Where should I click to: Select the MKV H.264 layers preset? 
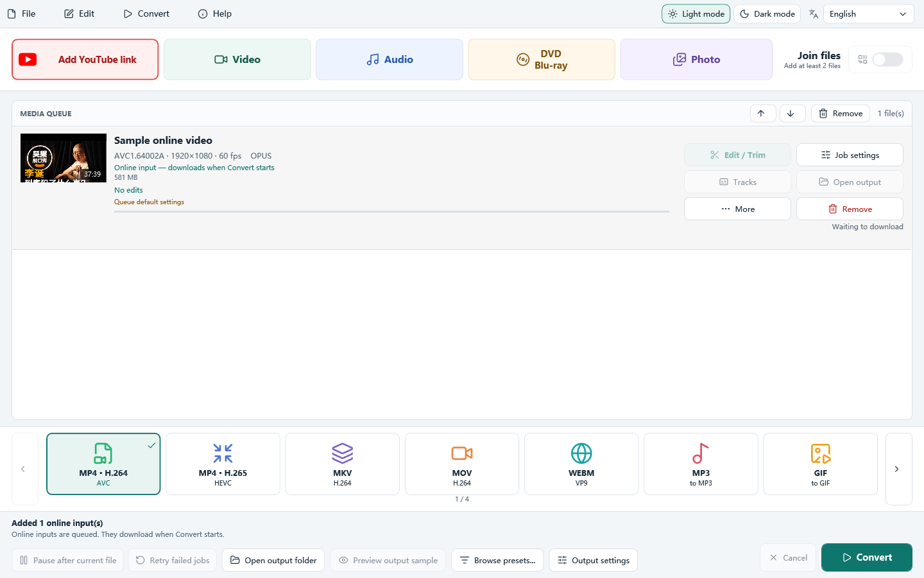click(342, 464)
